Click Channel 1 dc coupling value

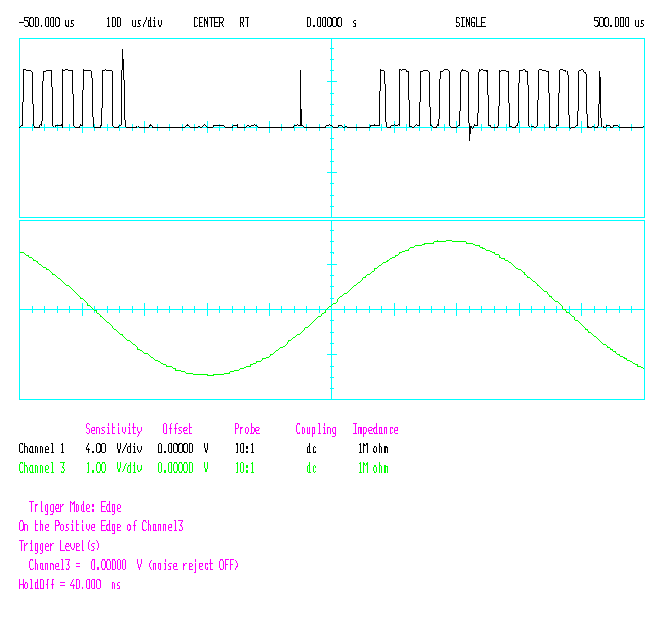[x=311, y=449]
